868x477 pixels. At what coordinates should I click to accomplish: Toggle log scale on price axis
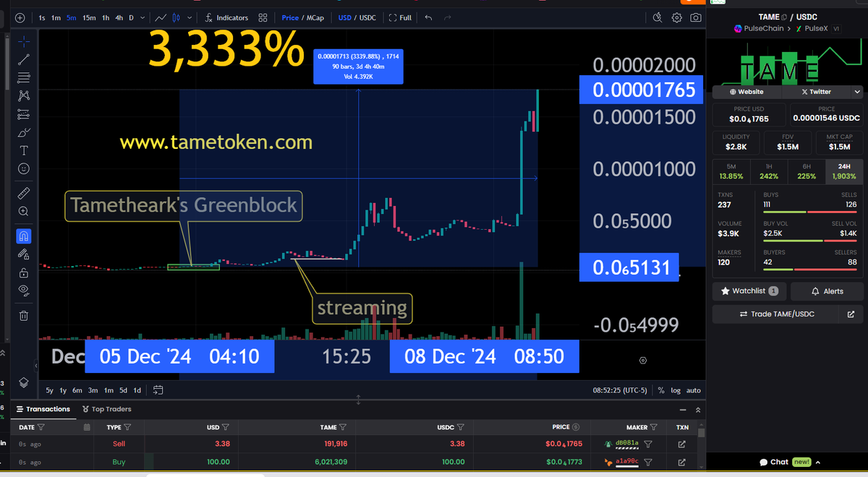(x=676, y=390)
